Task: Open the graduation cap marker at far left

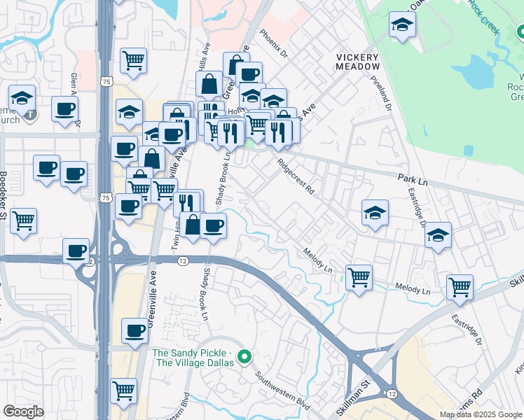Action: [22, 97]
